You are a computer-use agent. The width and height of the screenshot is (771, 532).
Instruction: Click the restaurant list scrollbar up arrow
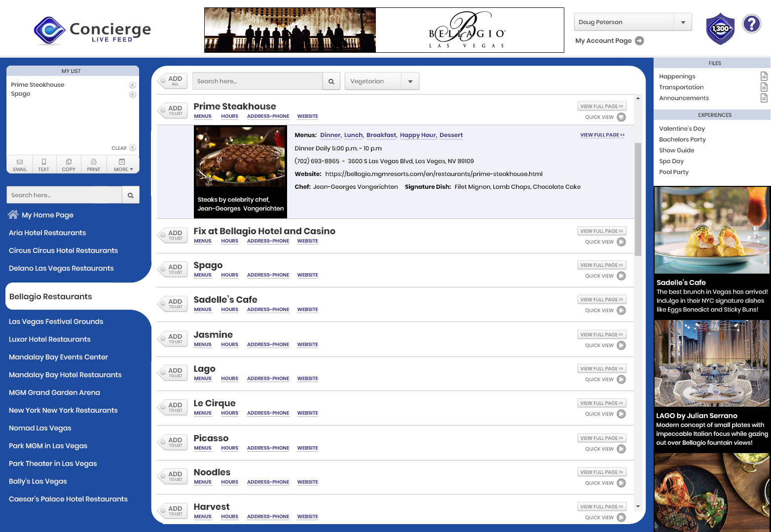pyautogui.click(x=638, y=98)
